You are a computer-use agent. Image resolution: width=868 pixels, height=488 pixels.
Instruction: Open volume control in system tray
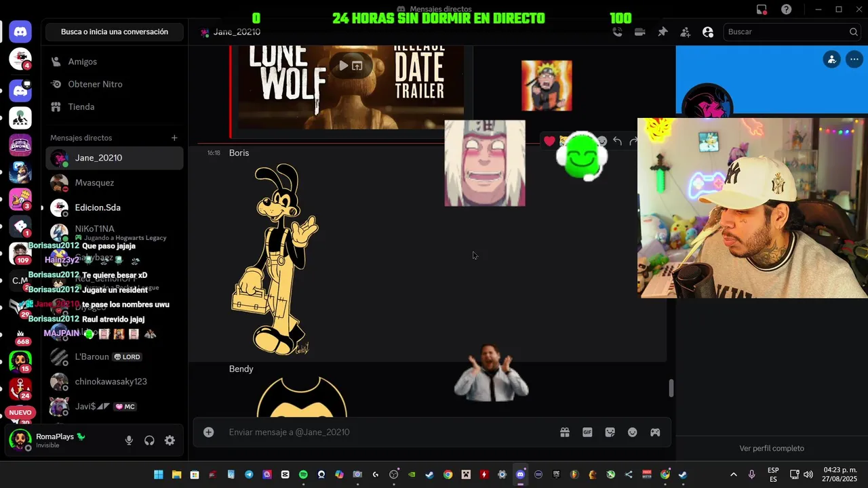[x=808, y=474]
